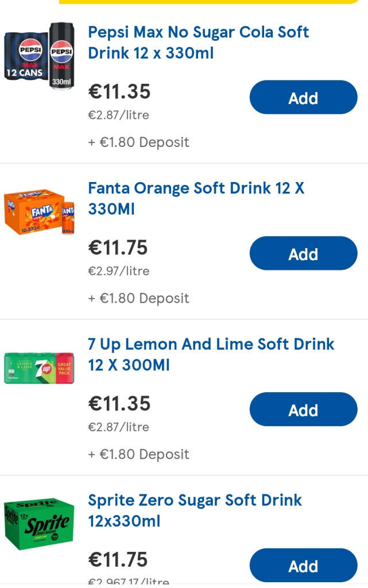Click the €11.35 price of 7 Up
The image size is (368, 588).
(x=119, y=404)
